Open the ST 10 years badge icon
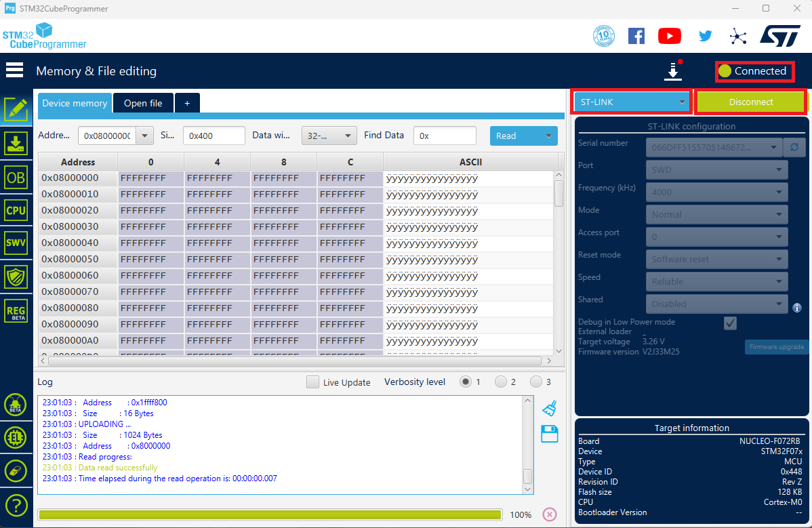812x528 pixels. (x=603, y=36)
